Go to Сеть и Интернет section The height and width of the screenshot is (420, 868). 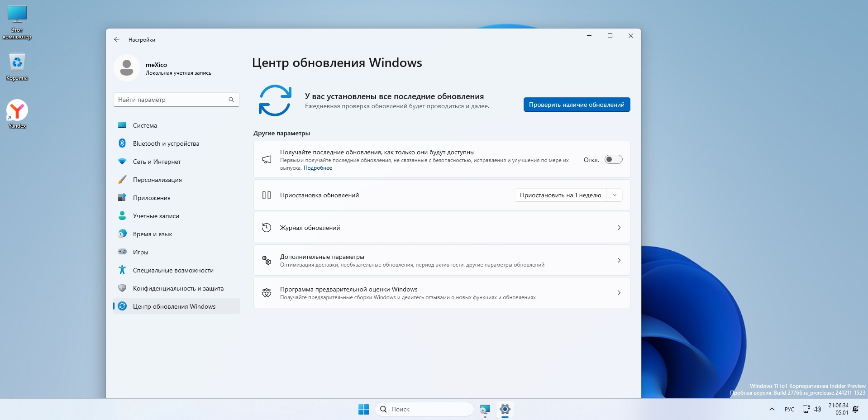[x=176, y=162]
